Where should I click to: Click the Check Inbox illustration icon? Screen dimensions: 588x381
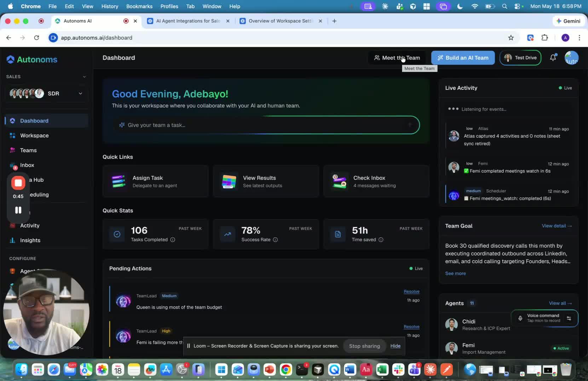click(339, 181)
